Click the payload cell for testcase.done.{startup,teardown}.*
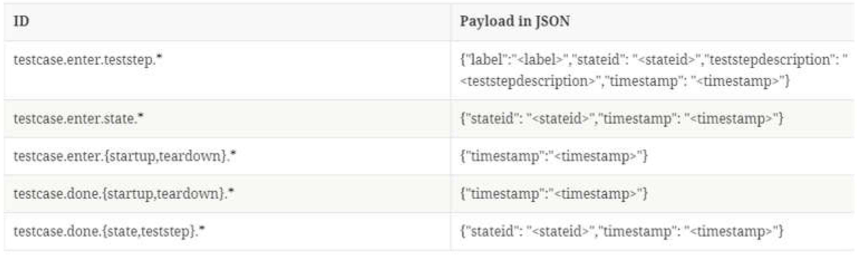The width and height of the screenshot is (868, 258). click(554, 194)
